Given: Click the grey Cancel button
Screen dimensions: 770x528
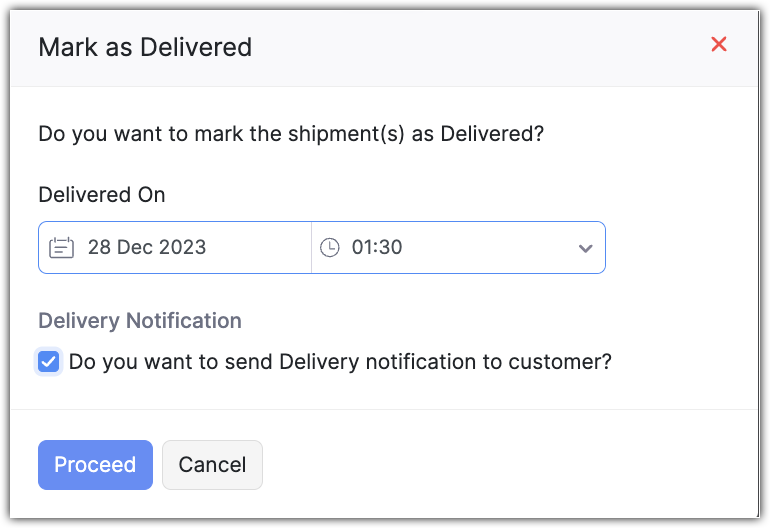Looking at the screenshot, I should pos(212,465).
